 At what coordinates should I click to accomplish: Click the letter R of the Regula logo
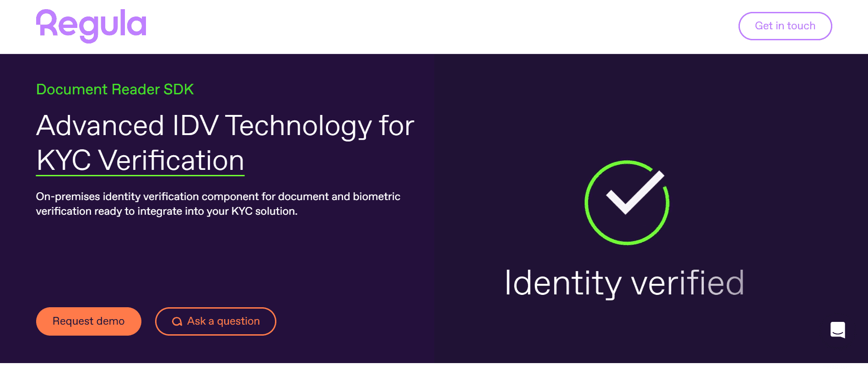click(x=47, y=23)
